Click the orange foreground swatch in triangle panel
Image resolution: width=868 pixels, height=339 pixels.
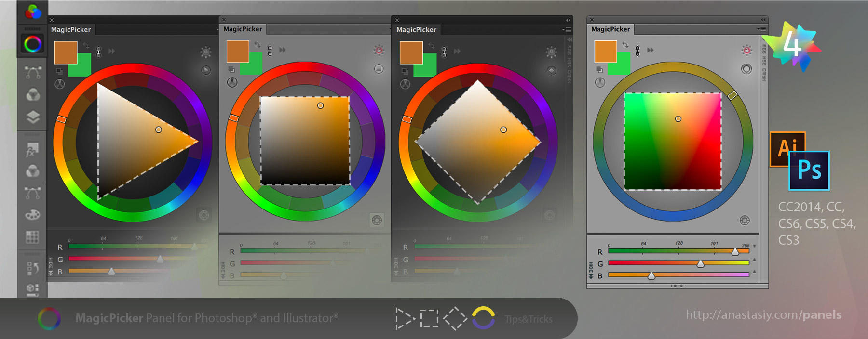click(x=66, y=52)
